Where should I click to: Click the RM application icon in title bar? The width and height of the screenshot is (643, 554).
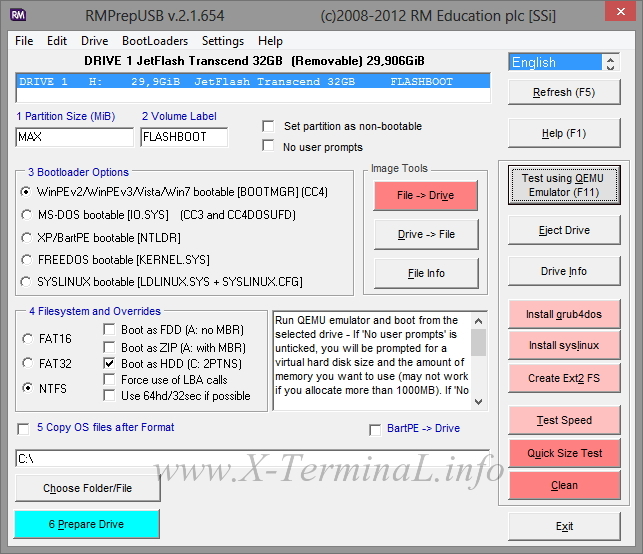[18, 15]
